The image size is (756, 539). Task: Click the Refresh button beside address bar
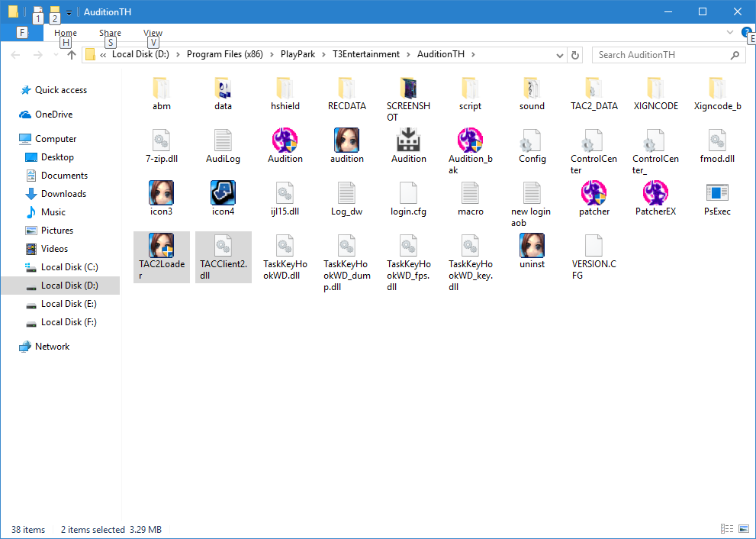coord(576,55)
